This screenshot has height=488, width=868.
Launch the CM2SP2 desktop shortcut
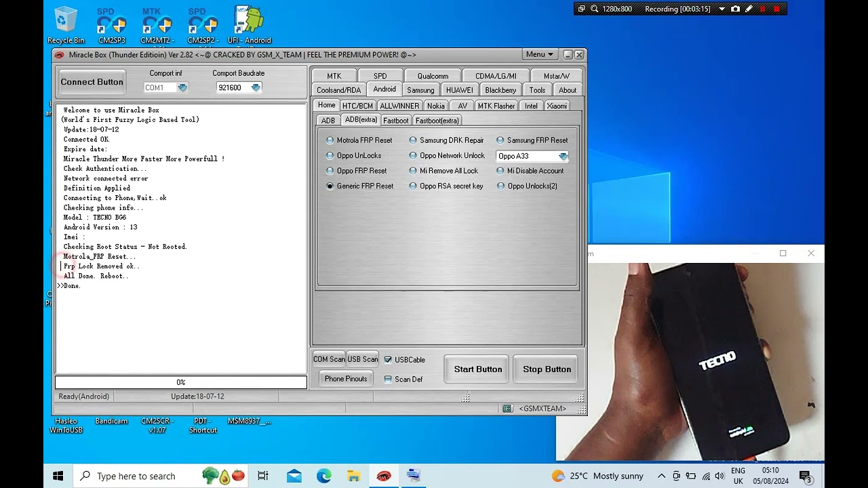tap(203, 25)
